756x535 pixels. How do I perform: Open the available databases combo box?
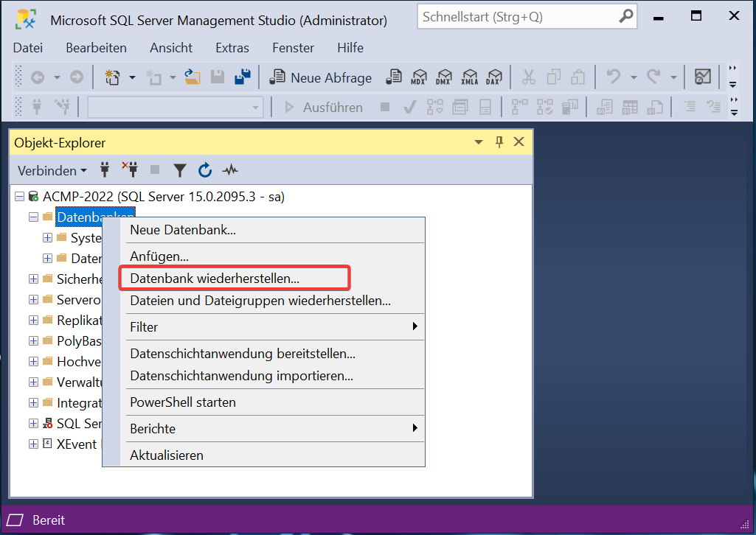click(175, 108)
